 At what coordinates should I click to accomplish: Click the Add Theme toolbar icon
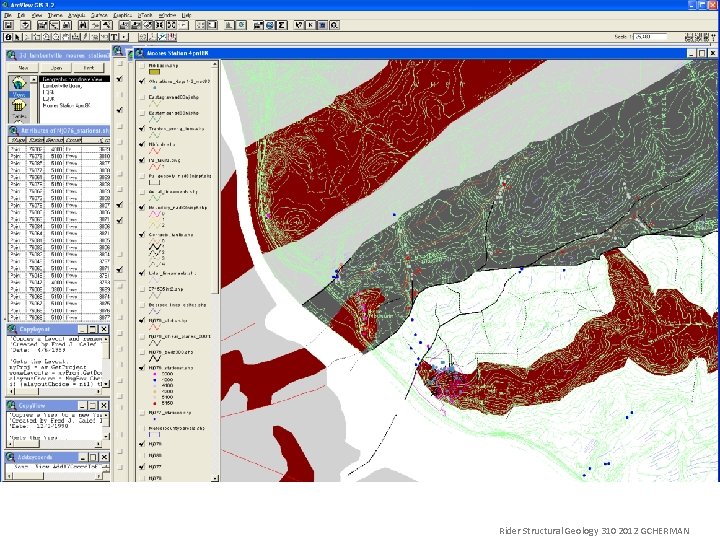(25, 25)
